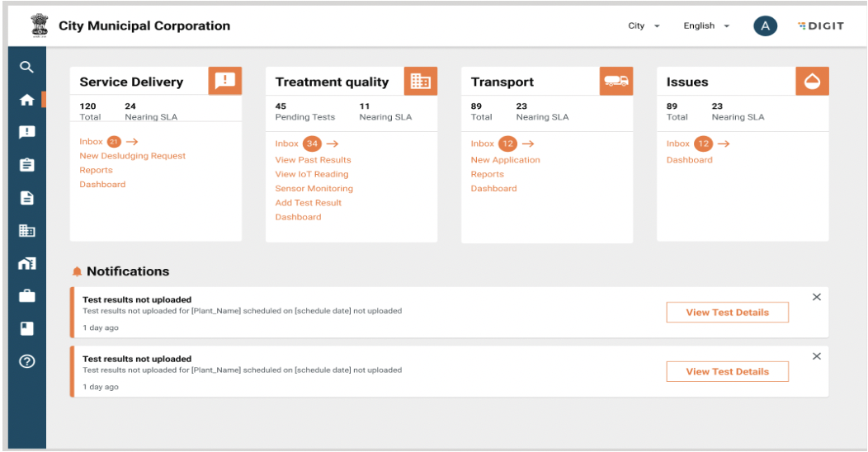The image size is (868, 452).
Task: Select the clipboard icon in sidebar
Action: (27, 165)
